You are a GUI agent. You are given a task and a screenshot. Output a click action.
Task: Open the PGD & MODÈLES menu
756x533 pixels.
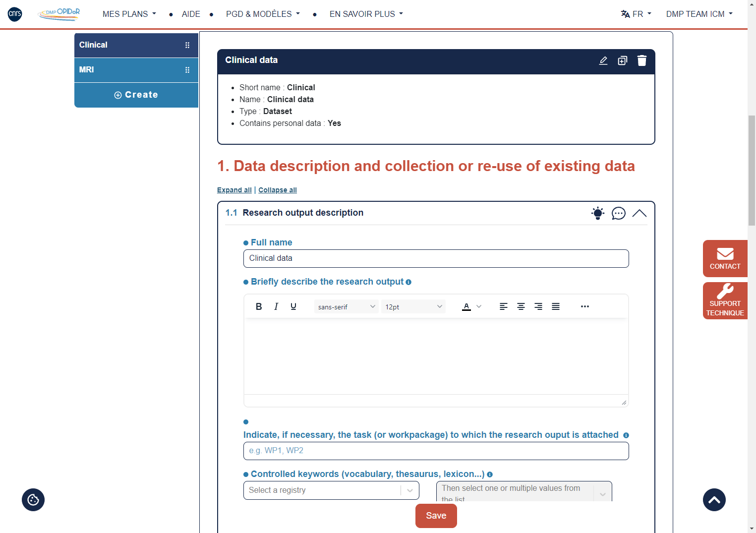coord(263,14)
